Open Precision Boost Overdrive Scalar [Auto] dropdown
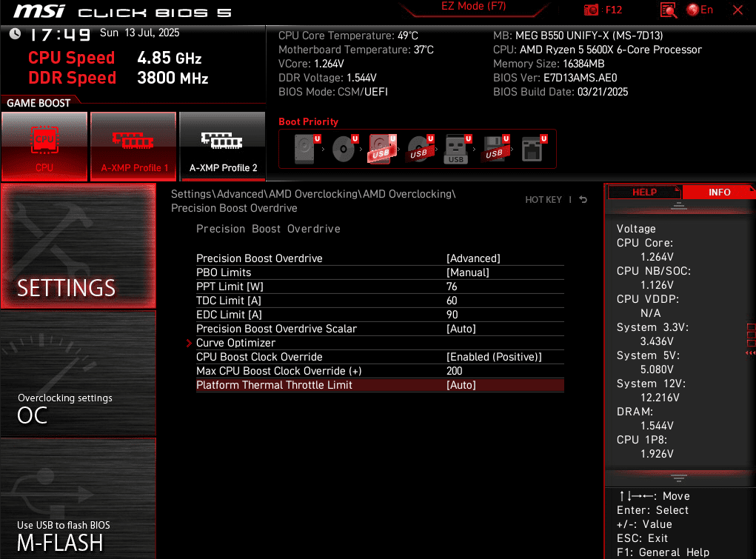Screen dimensions: 756x559 380,329
